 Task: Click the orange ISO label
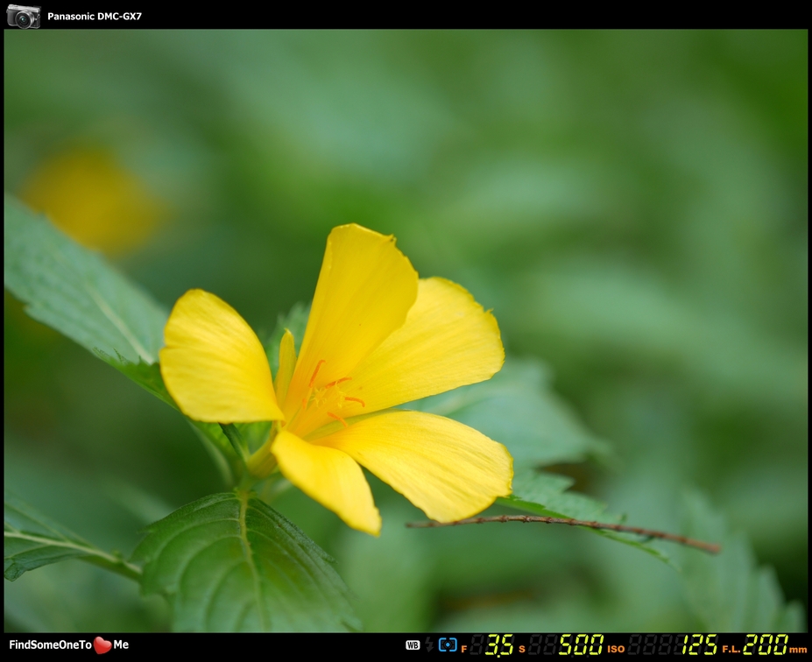click(616, 649)
